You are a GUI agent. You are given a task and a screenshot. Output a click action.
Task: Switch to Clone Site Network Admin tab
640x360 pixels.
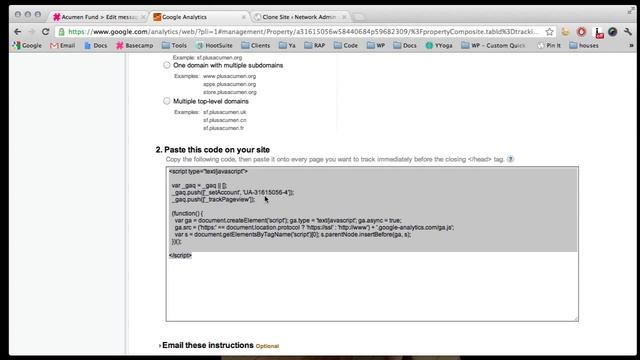[299, 17]
